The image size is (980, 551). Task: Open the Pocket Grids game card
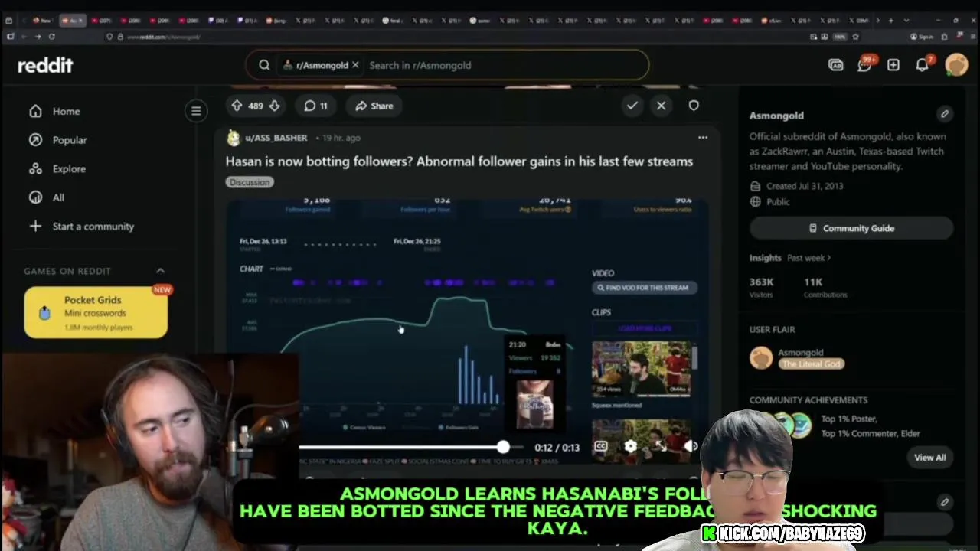point(96,312)
